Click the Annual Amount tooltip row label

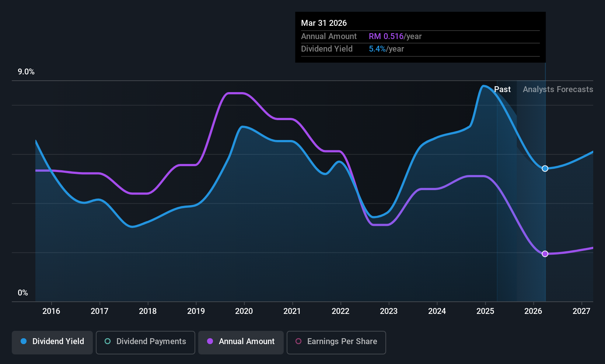point(329,36)
